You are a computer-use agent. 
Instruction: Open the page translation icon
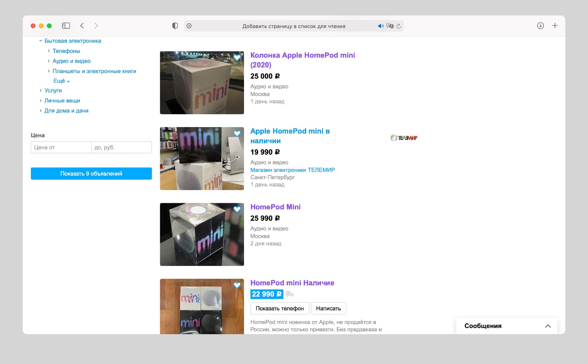click(390, 26)
